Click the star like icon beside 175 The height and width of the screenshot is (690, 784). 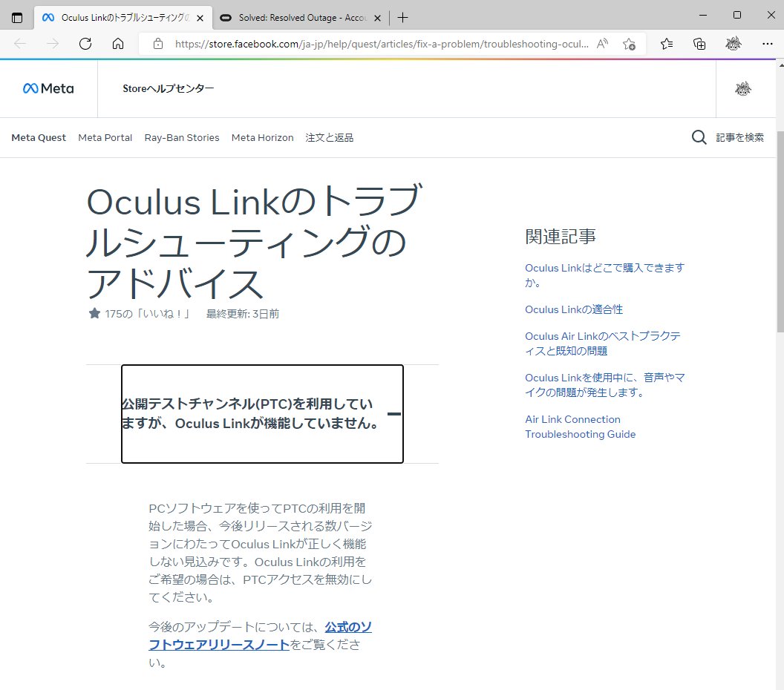pos(94,313)
